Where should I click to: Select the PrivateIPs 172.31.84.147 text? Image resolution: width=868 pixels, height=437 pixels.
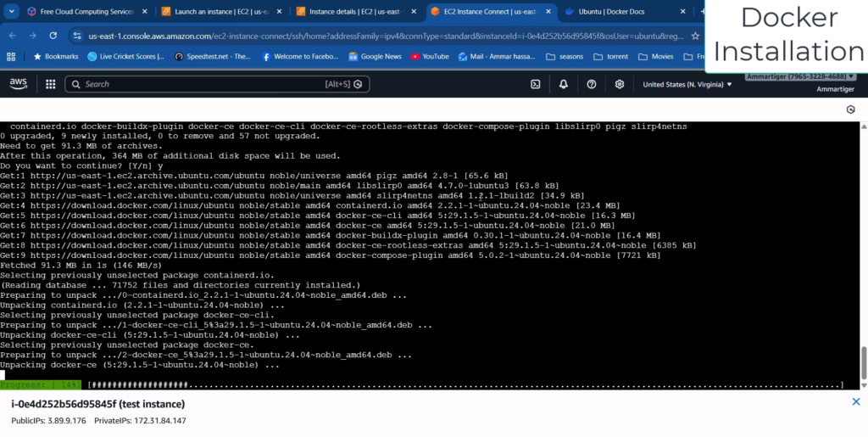[x=140, y=421]
